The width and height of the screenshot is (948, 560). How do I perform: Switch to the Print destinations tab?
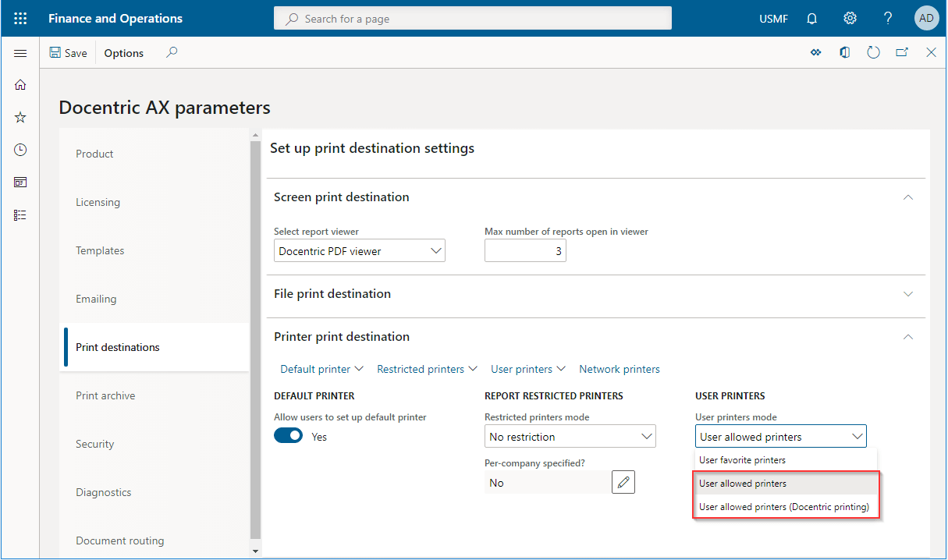(x=154, y=347)
